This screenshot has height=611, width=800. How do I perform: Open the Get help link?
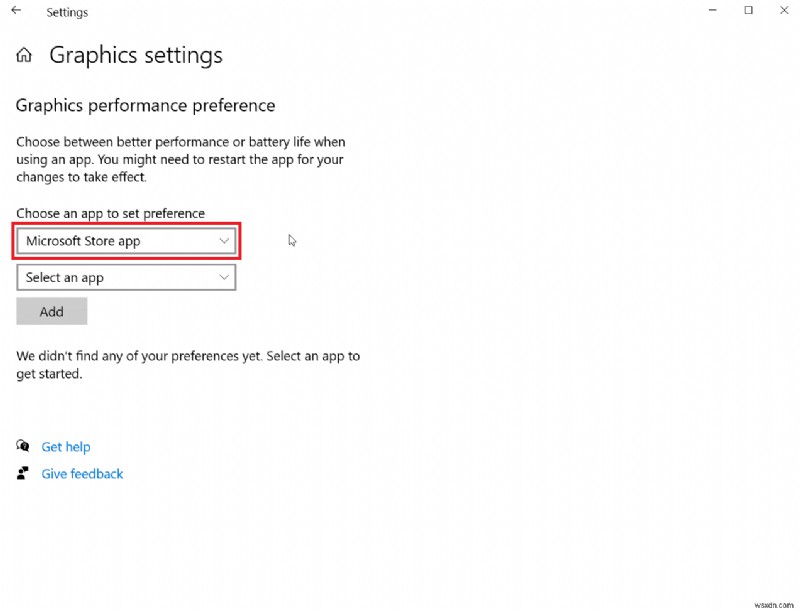pyautogui.click(x=66, y=446)
